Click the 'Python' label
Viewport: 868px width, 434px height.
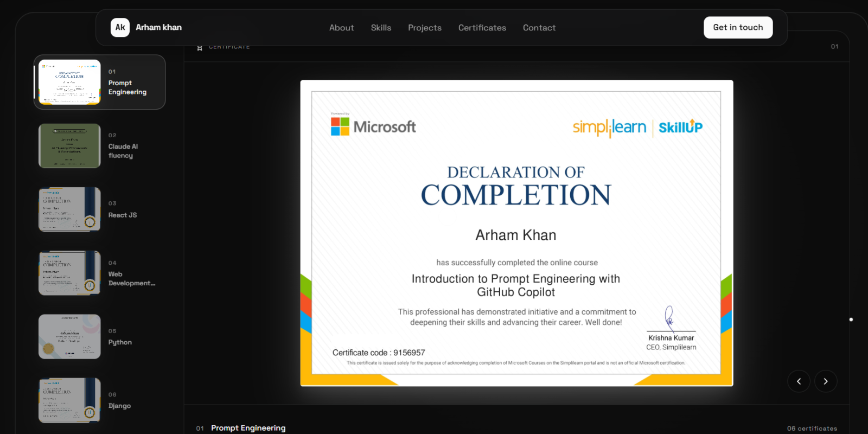[x=120, y=342]
